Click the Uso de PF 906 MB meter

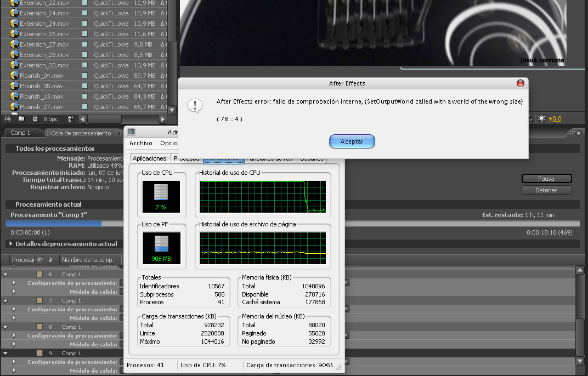coord(161,248)
